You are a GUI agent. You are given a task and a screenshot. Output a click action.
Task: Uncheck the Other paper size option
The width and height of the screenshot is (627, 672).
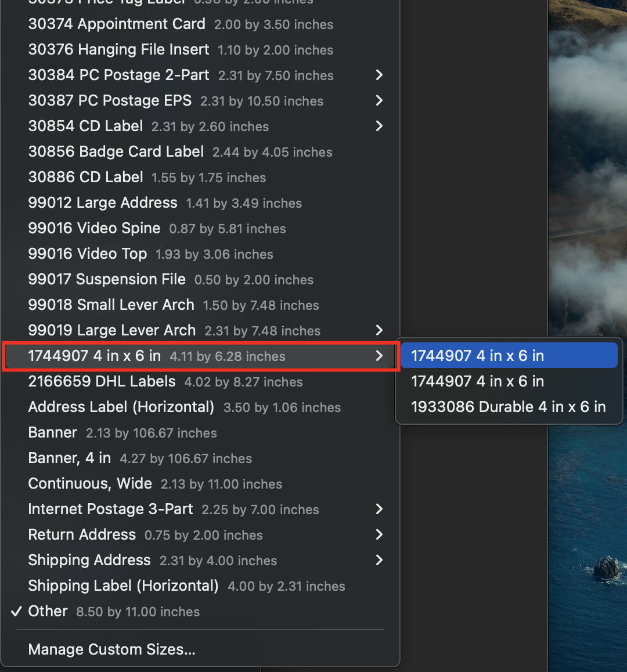click(x=48, y=611)
